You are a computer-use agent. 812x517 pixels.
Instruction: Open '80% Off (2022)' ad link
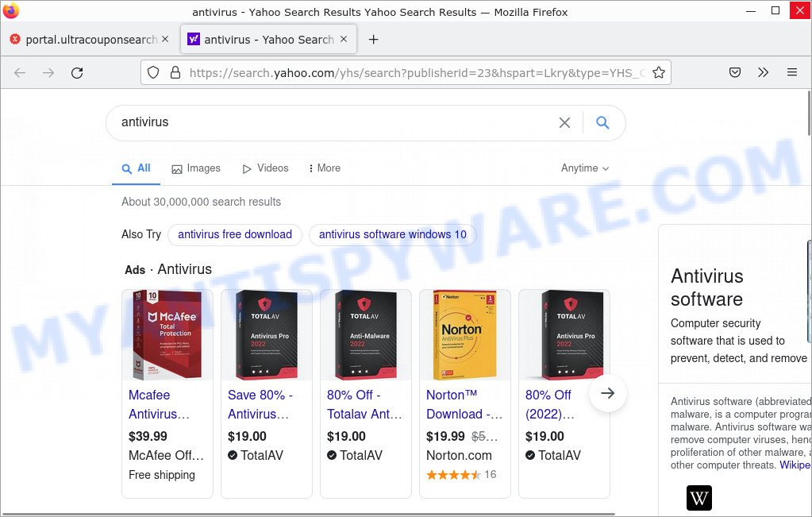click(x=550, y=404)
